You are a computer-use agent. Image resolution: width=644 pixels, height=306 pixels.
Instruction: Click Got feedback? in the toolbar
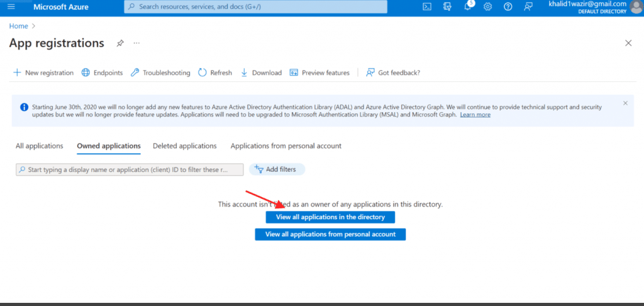(393, 73)
